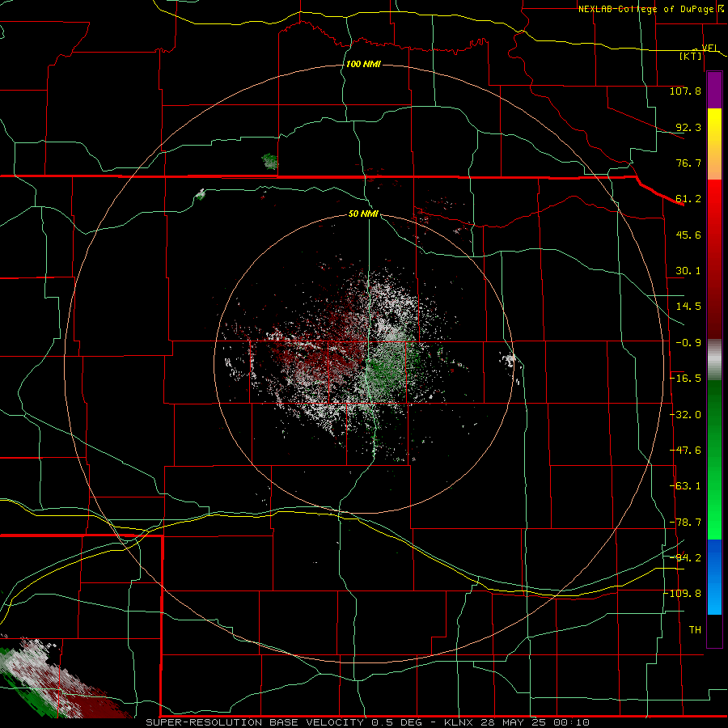Click the purple segment of the velocity color bar
The image size is (728, 728).
(x=714, y=90)
